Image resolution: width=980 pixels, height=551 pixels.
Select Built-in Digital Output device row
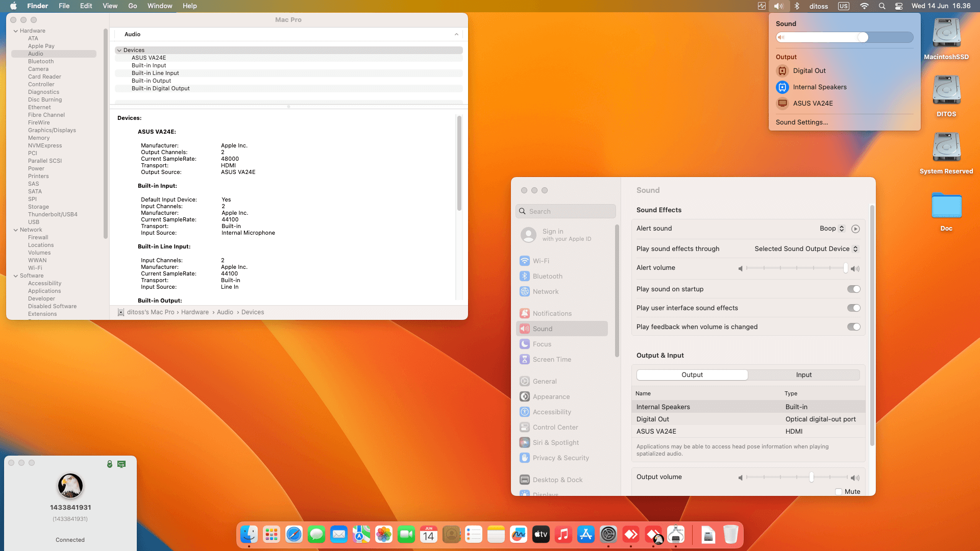point(289,89)
